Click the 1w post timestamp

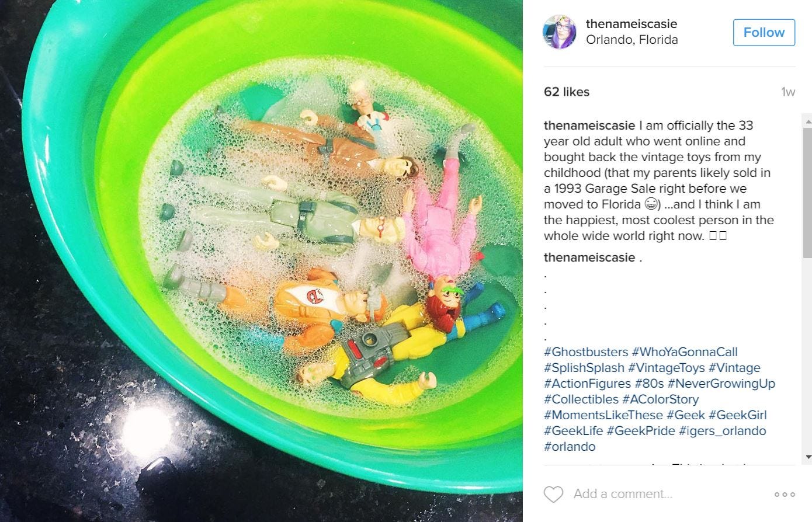(x=788, y=92)
